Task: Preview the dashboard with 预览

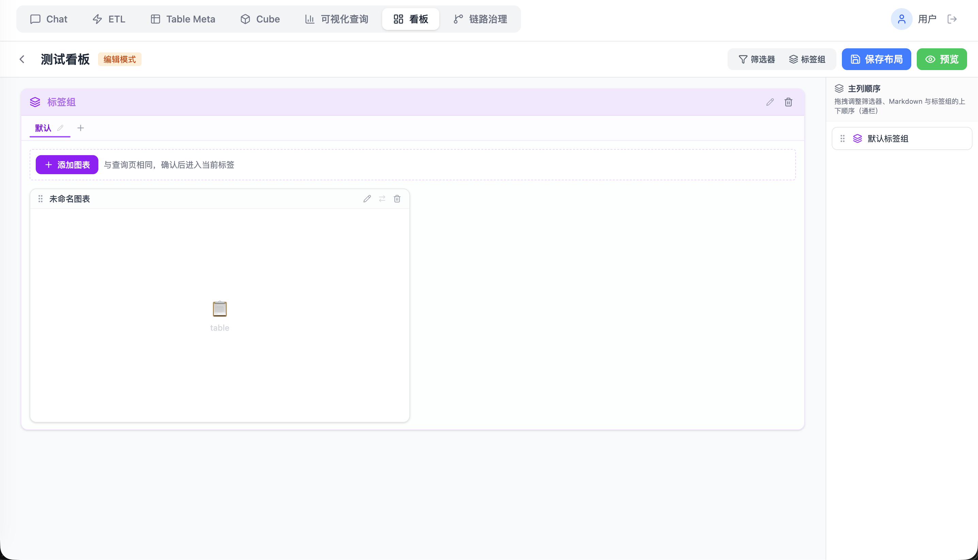Action: (x=942, y=59)
